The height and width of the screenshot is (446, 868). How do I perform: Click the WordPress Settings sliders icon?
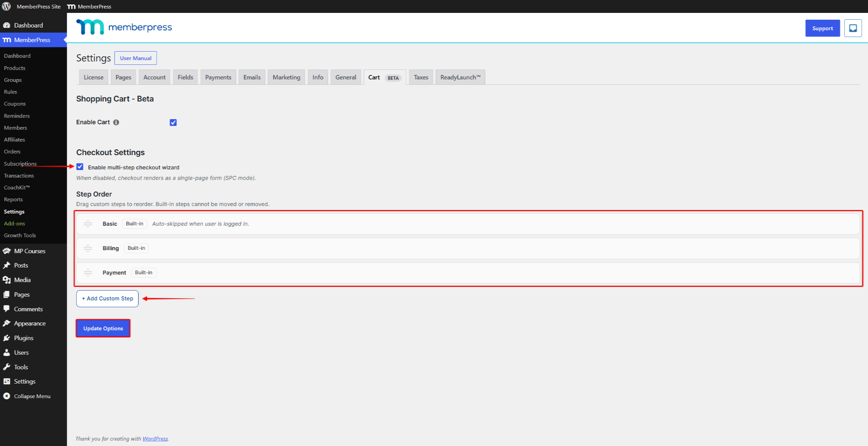(6, 381)
